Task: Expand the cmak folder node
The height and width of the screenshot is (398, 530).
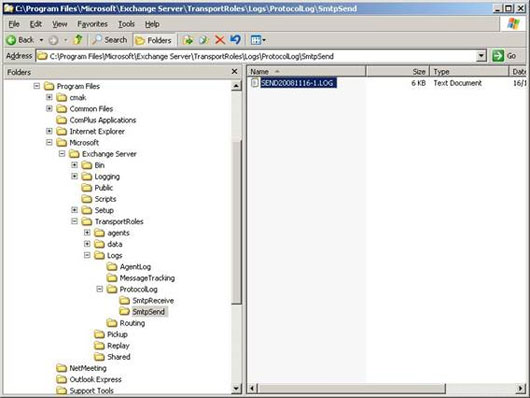Action: point(49,97)
